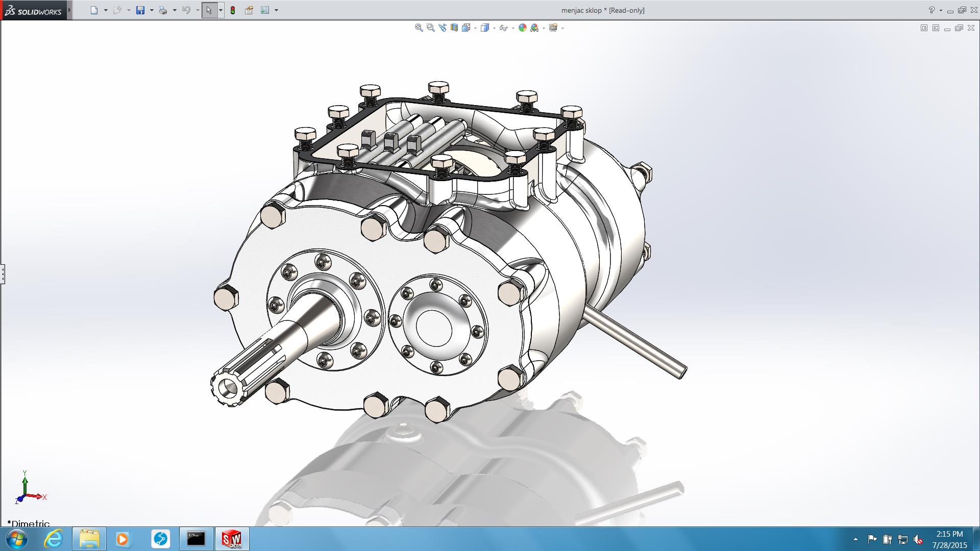This screenshot has height=551, width=980.
Task: Click the Rebuild traffic light icon
Action: 233,10
